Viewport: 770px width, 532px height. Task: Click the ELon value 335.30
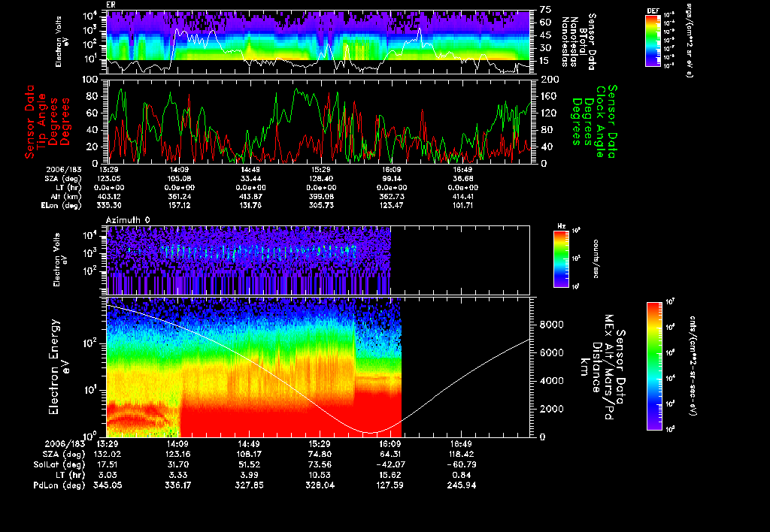click(x=109, y=205)
